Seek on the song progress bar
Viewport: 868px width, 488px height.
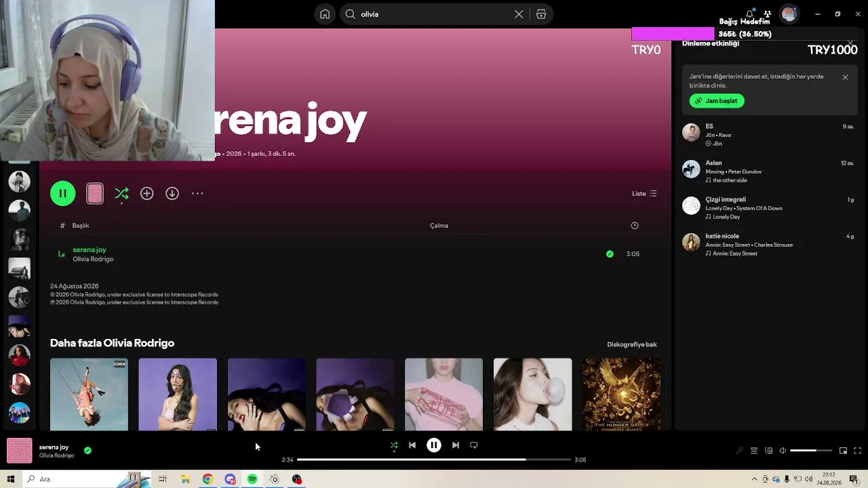434,460
